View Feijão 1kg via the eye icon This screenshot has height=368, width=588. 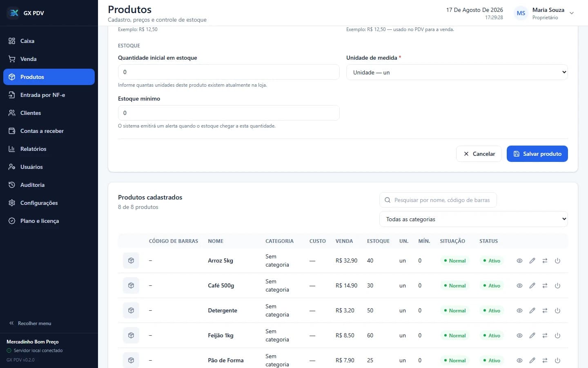coord(519,336)
